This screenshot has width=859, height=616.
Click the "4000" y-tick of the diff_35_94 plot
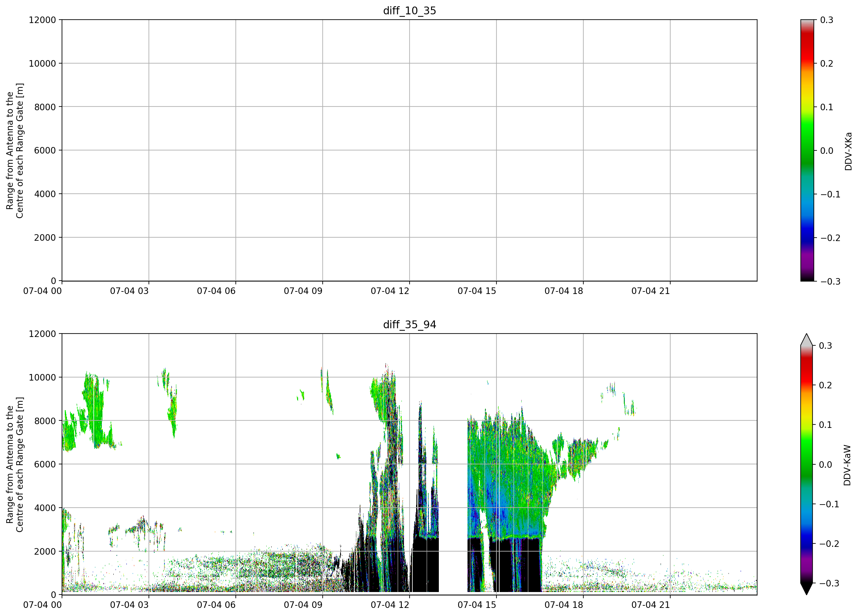click(45, 508)
